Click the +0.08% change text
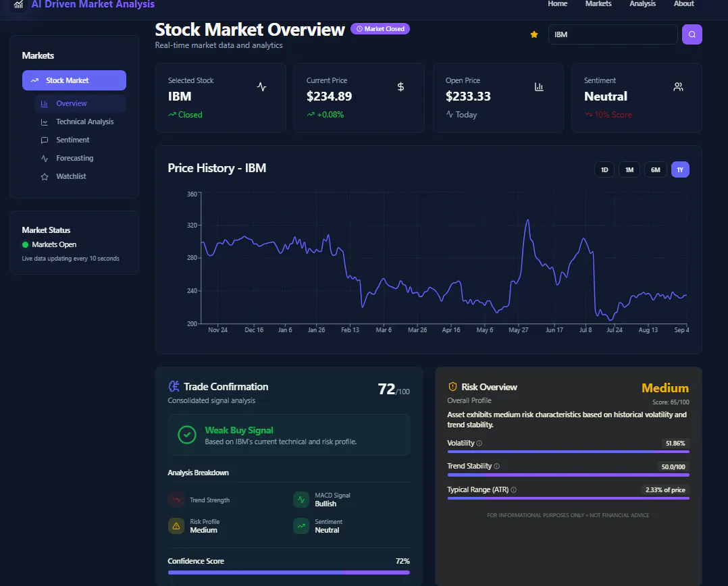 point(330,115)
